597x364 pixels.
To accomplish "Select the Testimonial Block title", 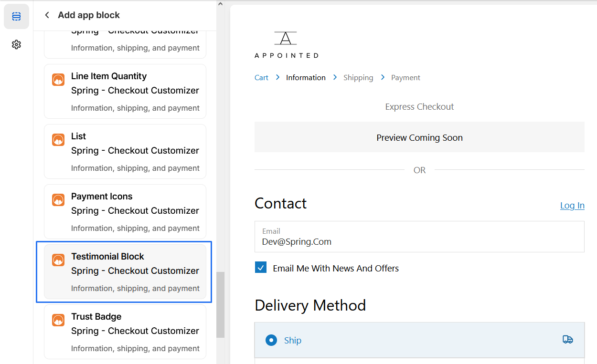I will pos(107,256).
